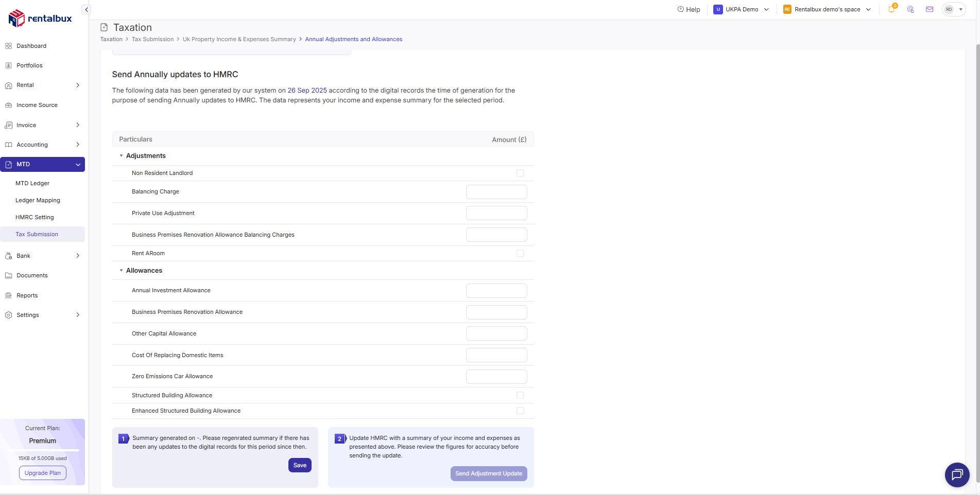The width and height of the screenshot is (980, 495).
Task: Collapse the Adjustments section
Action: click(x=122, y=156)
